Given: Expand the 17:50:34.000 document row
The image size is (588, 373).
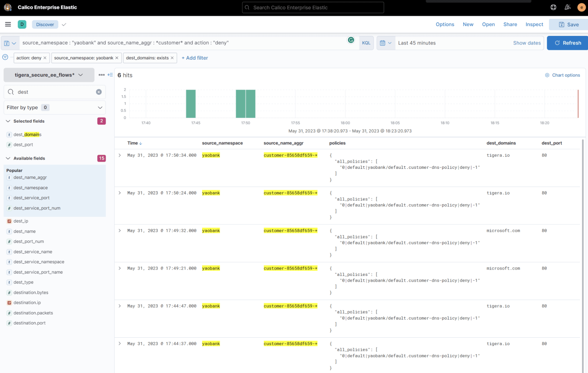Looking at the screenshot, I should point(120,155).
